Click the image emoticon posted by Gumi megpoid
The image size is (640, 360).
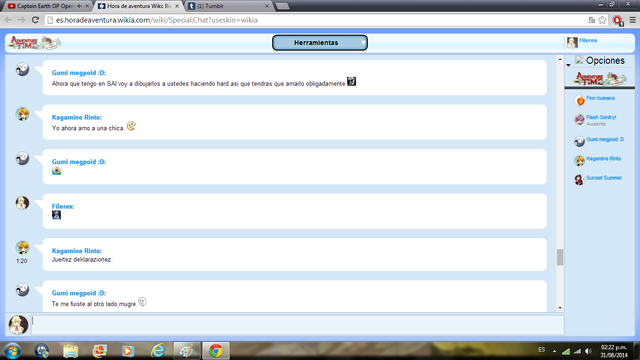pos(56,171)
